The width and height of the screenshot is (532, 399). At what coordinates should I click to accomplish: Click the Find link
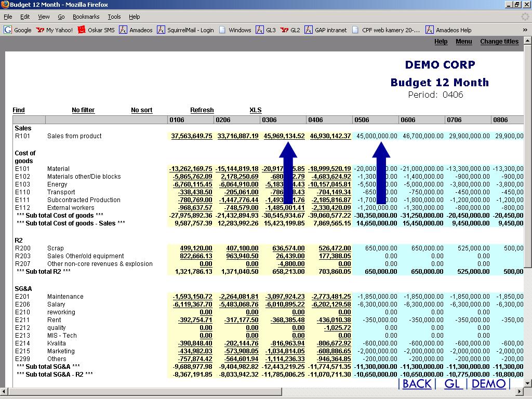tap(19, 110)
